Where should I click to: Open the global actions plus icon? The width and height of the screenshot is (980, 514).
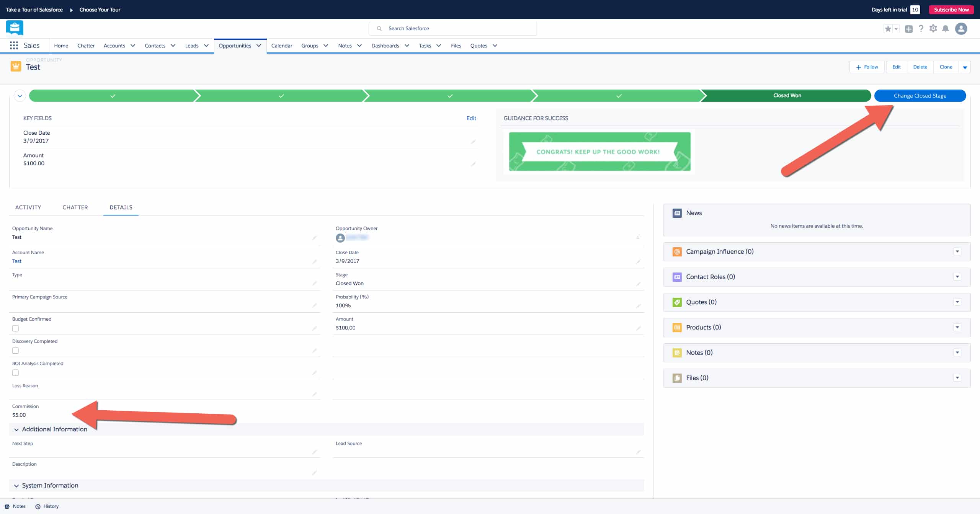click(909, 29)
